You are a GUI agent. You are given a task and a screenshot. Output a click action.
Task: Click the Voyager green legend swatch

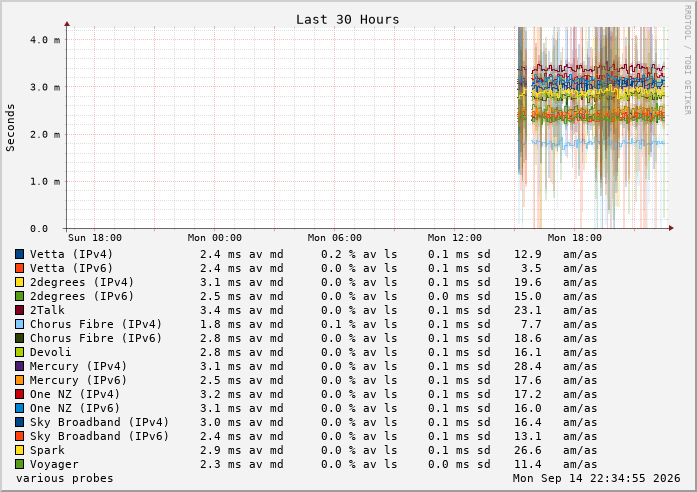pos(20,464)
